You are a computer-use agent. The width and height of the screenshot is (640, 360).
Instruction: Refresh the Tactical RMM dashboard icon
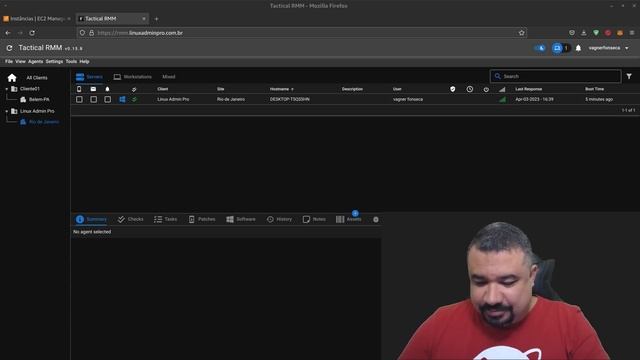tap(9, 48)
